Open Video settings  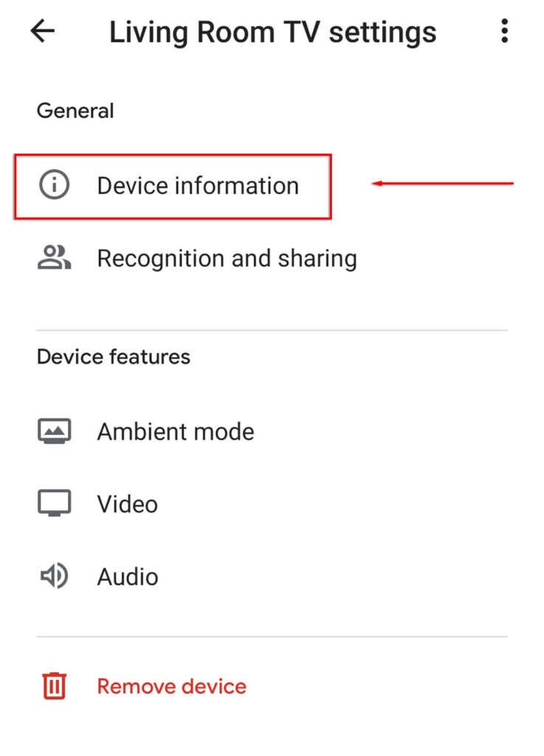click(x=126, y=504)
